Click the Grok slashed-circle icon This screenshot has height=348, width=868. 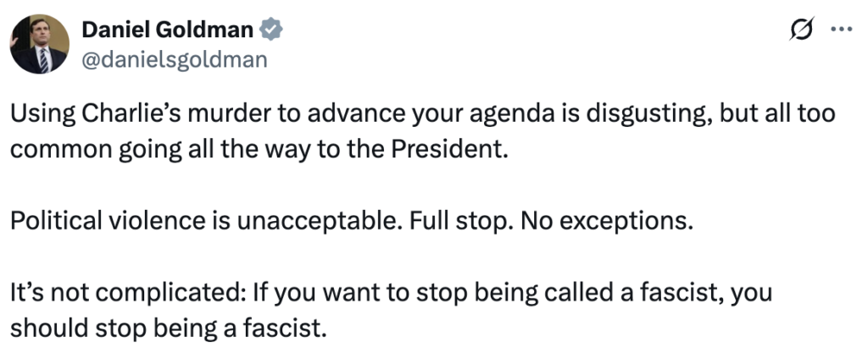[x=798, y=30]
